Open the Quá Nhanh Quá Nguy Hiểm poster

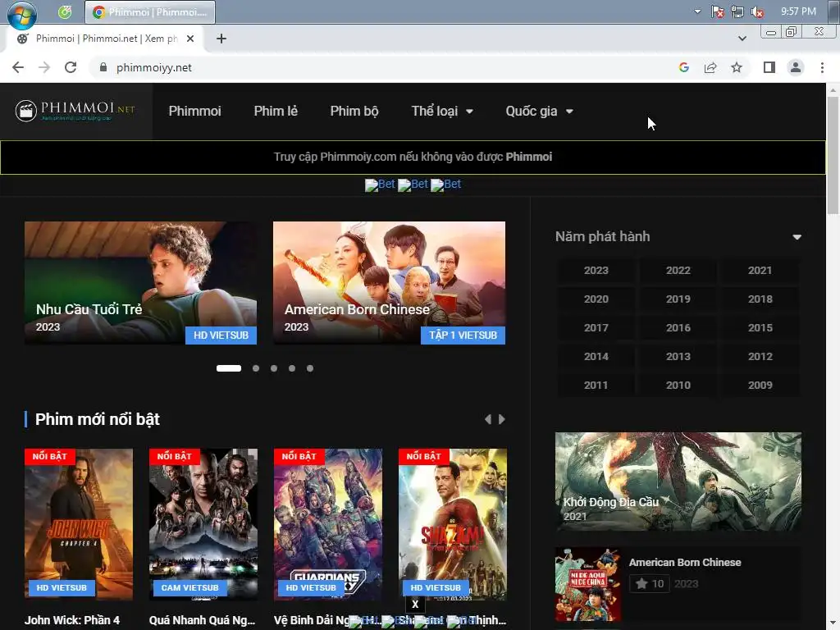pos(203,523)
